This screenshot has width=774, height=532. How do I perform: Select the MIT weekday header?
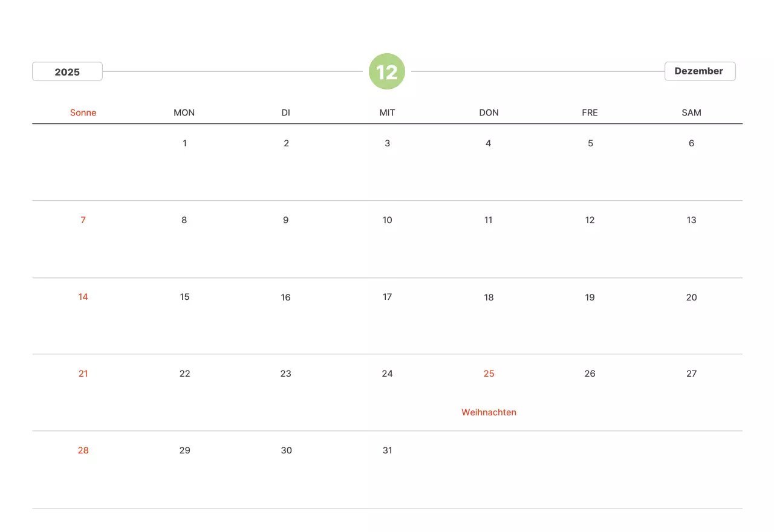click(x=387, y=112)
